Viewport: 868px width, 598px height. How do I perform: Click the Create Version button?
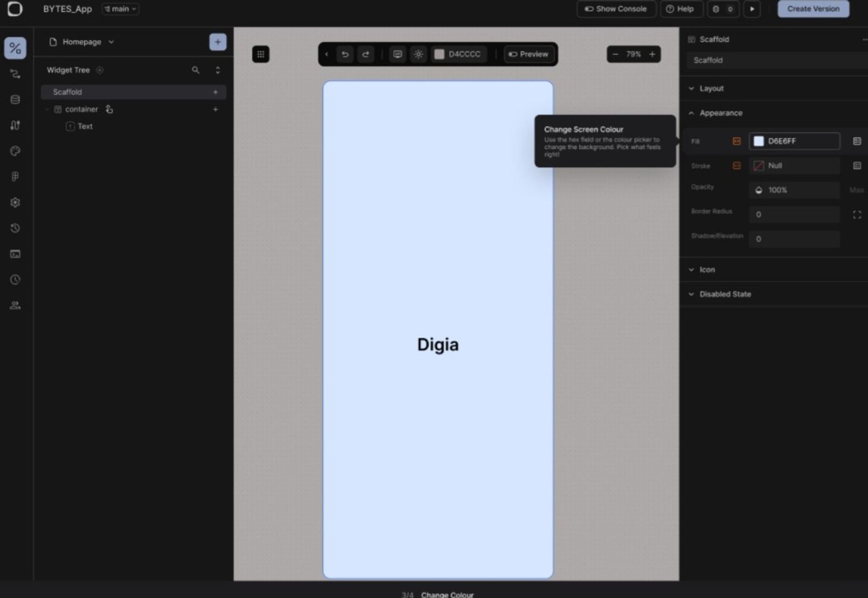pyautogui.click(x=813, y=9)
